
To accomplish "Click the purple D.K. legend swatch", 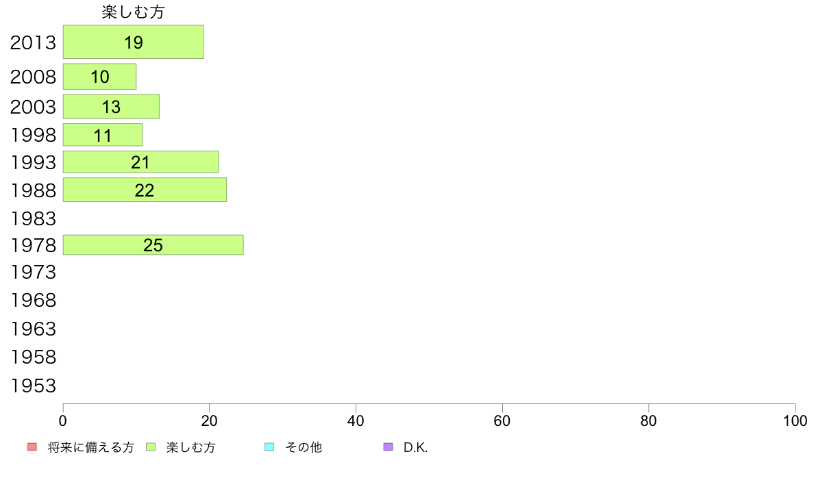I will [x=388, y=447].
